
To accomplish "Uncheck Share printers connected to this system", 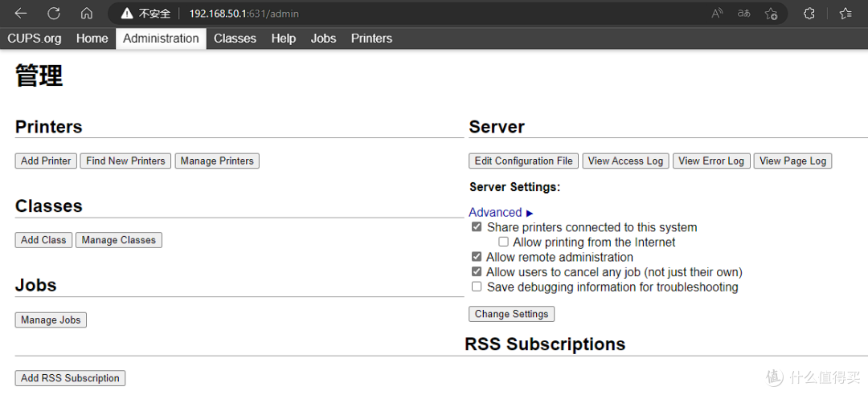I will tap(477, 227).
